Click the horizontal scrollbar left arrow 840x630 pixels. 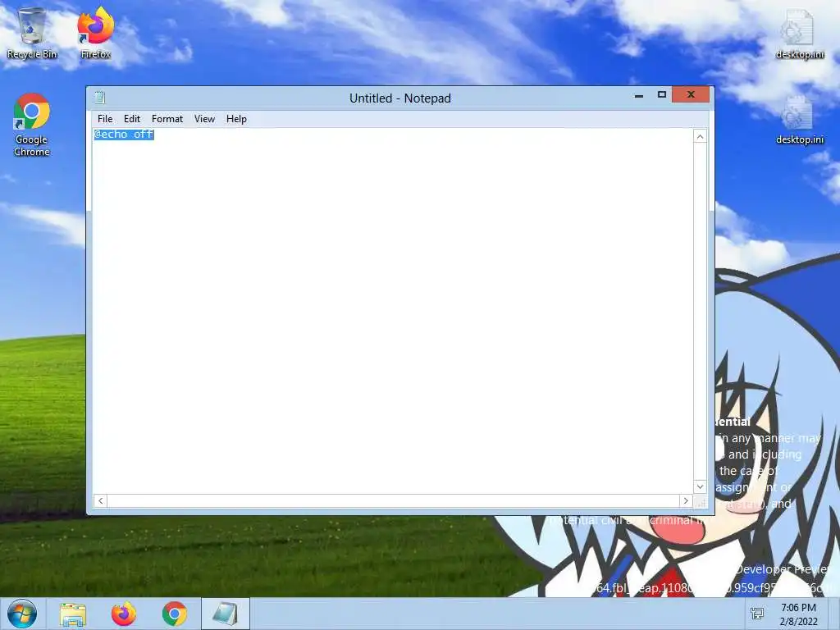[x=100, y=501]
